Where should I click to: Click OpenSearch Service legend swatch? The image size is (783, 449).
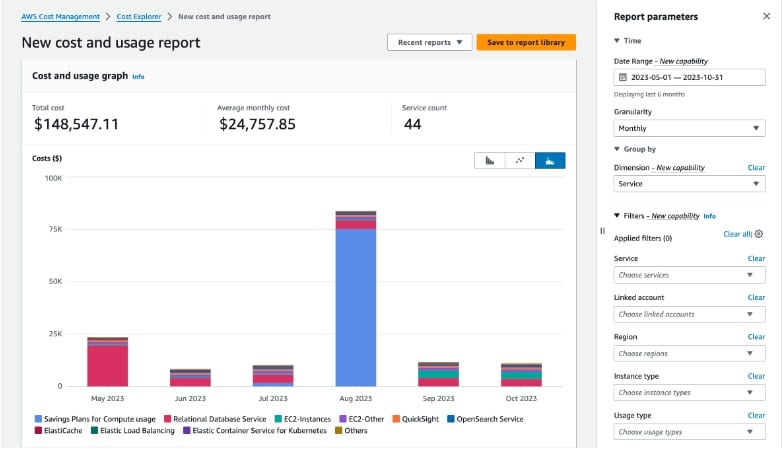[450, 419]
